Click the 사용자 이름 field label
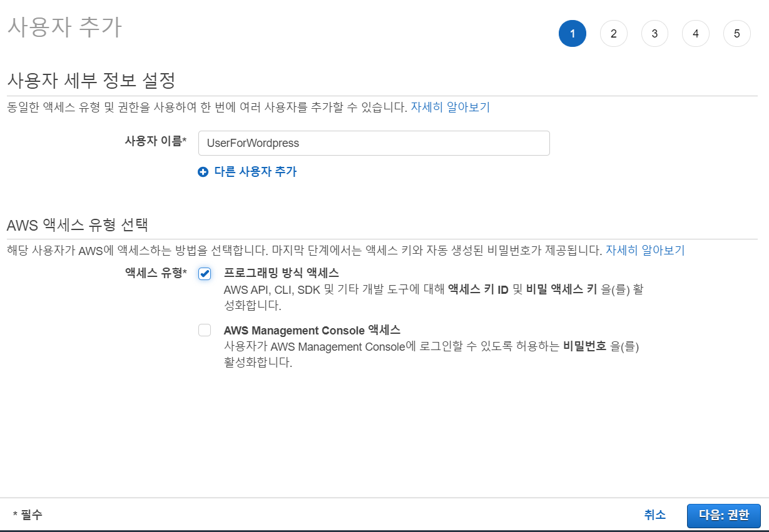This screenshot has width=769, height=532. coord(155,141)
